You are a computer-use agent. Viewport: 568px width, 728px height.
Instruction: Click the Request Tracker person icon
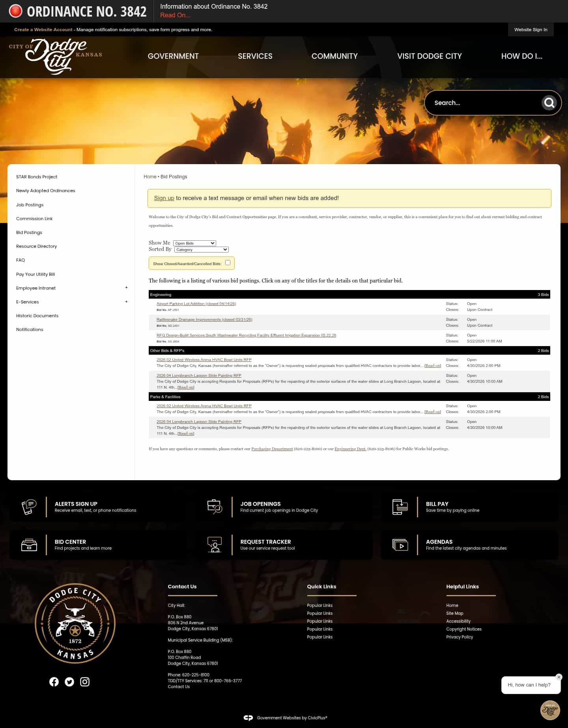click(215, 545)
